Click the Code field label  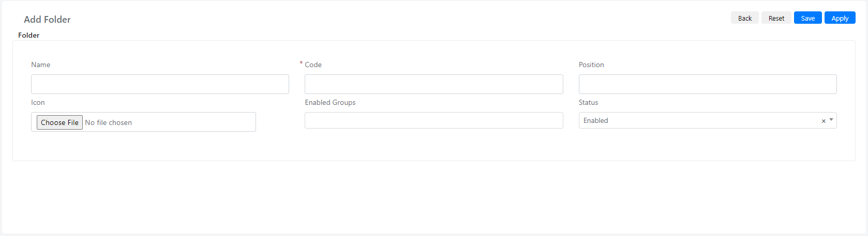click(313, 65)
